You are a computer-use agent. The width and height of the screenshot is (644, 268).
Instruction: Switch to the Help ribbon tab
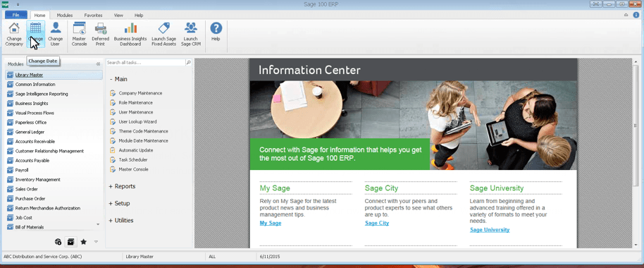pyautogui.click(x=139, y=16)
